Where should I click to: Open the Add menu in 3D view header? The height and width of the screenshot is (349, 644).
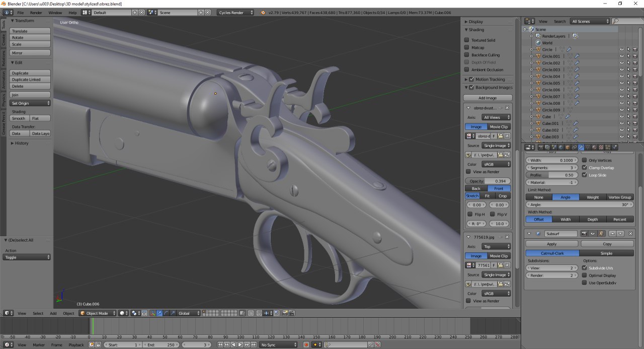pyautogui.click(x=53, y=313)
